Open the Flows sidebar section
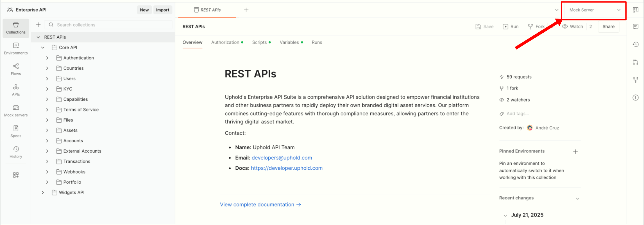 16,69
